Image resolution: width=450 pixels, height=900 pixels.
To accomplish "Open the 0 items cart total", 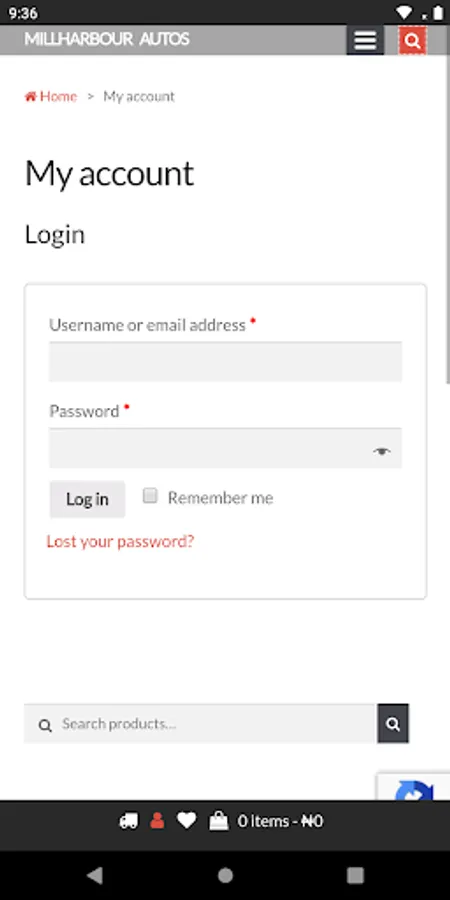I will (280, 821).
